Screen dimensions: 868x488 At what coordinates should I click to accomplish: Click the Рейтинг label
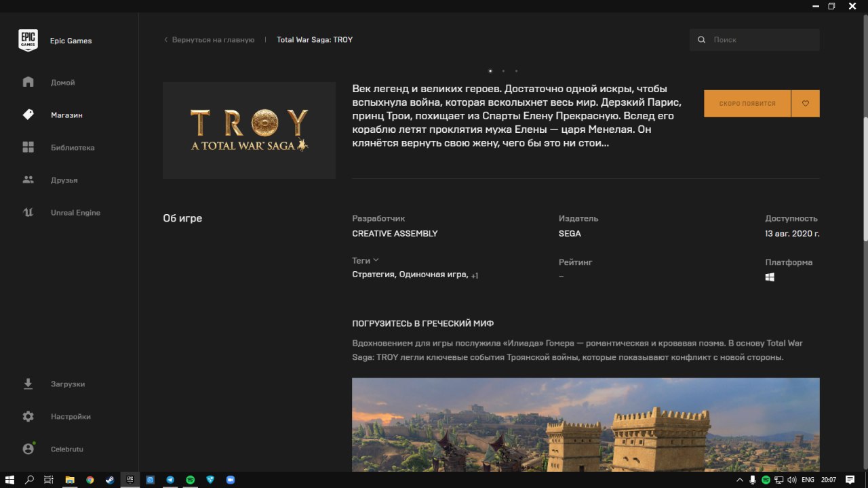pos(576,262)
